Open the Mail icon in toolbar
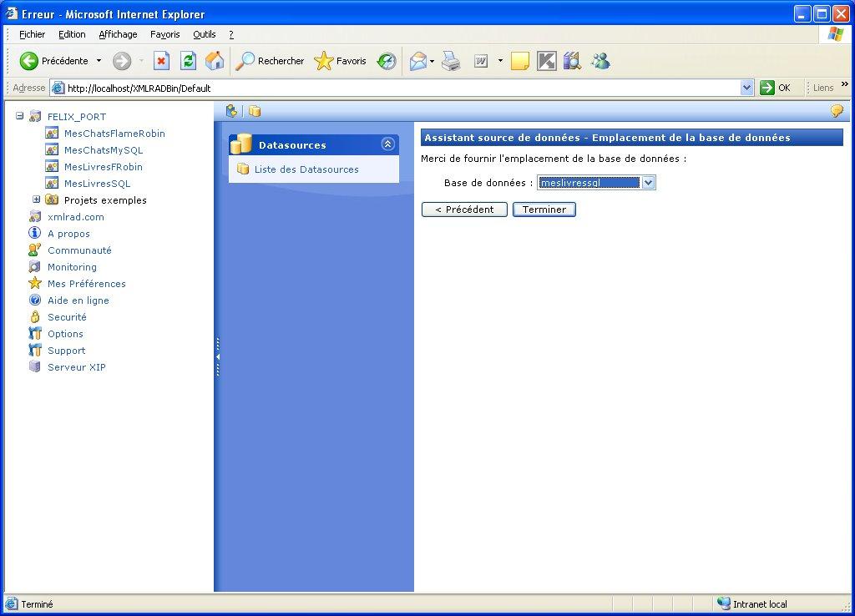 click(x=417, y=61)
